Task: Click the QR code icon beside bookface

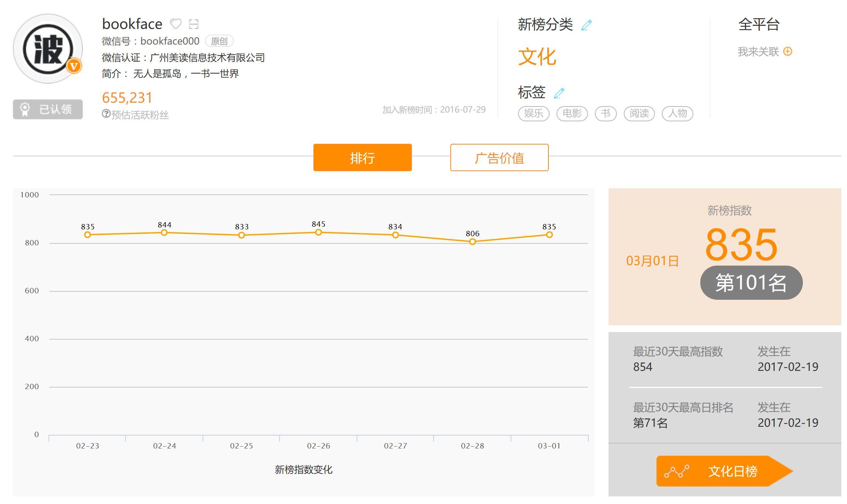Action: click(194, 24)
